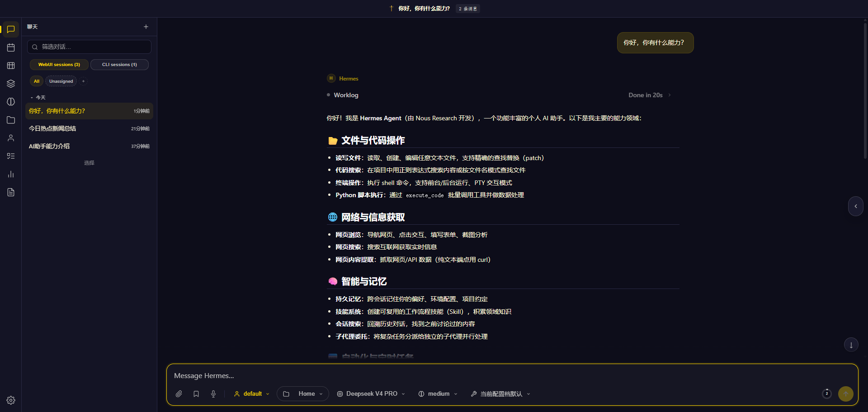Open the grid table icon in the sidebar
Viewport: 868px width, 412px height.
11,66
